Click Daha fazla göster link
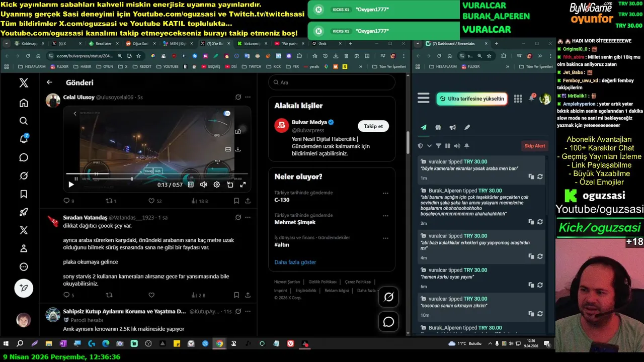Screen dimensions: 644x362 (x=295, y=262)
